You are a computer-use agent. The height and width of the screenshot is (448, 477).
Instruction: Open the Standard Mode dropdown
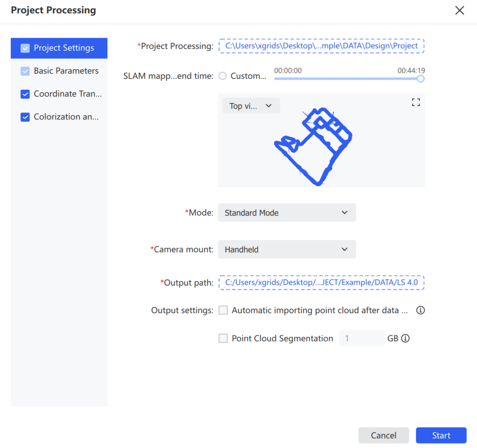287,213
